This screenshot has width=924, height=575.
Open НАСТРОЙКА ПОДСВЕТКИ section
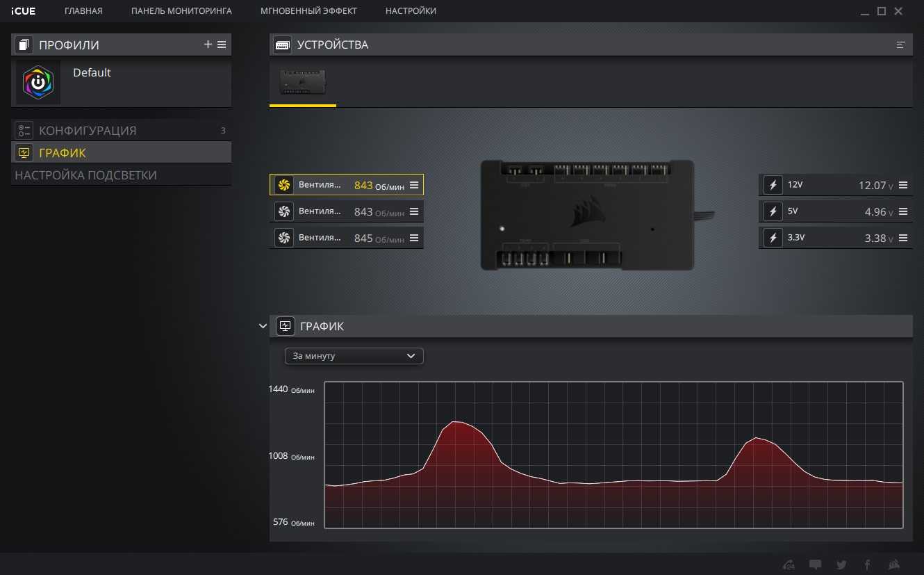86,175
